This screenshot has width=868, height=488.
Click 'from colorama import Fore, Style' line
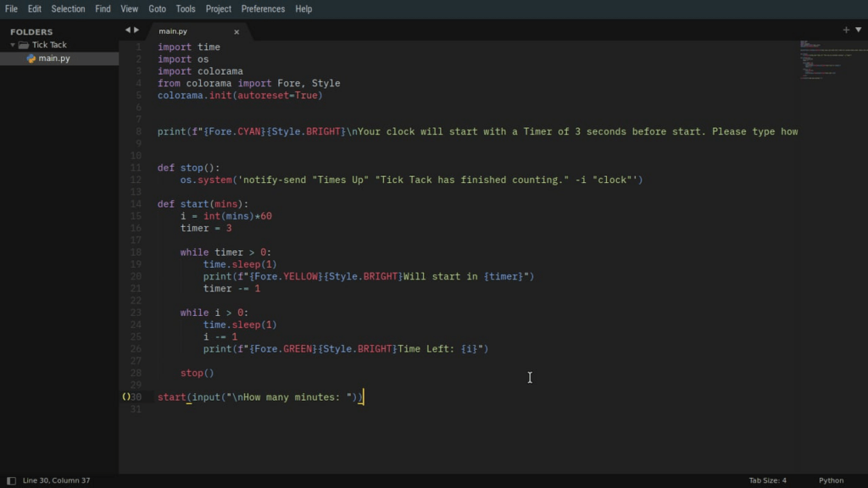248,84
